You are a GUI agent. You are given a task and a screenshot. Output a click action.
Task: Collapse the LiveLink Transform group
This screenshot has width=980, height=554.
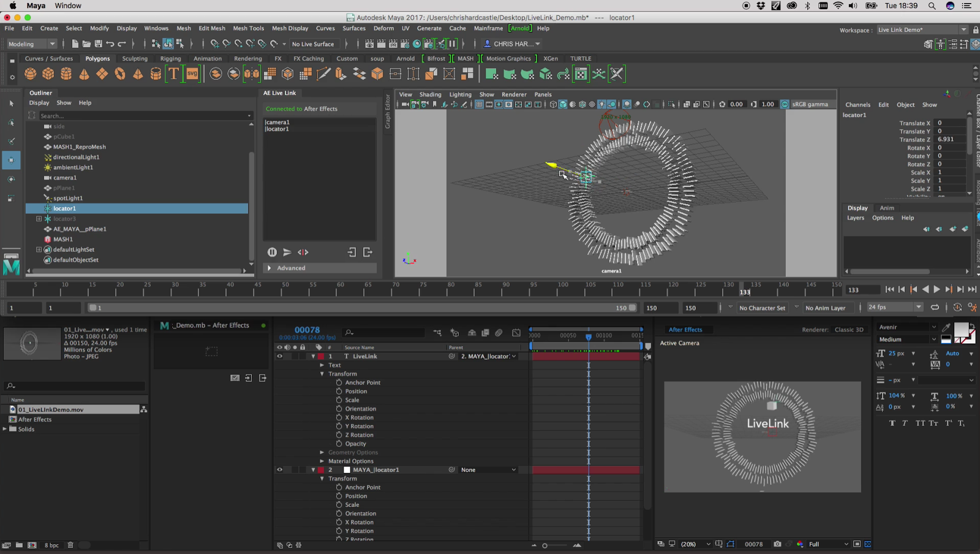(x=322, y=374)
